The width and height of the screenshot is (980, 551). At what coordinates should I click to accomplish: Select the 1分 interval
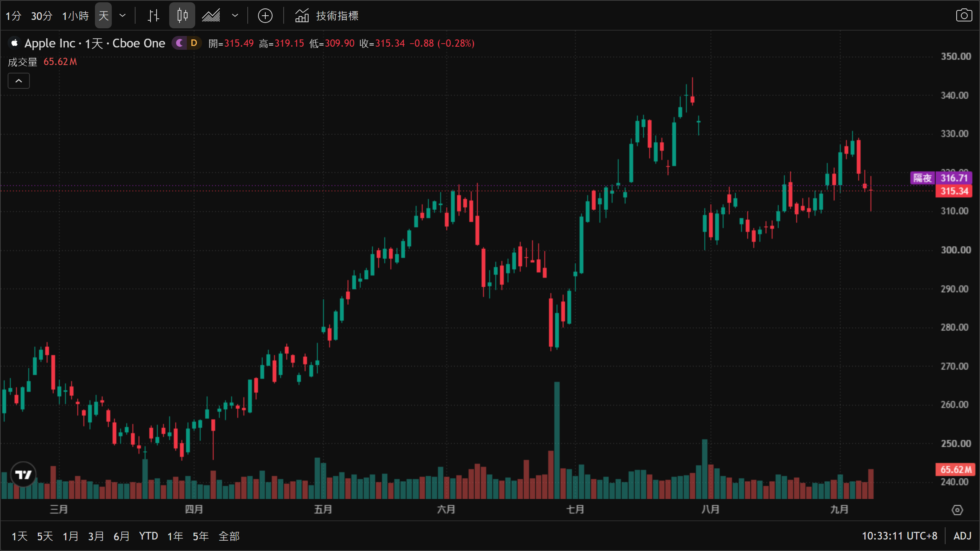(x=13, y=16)
